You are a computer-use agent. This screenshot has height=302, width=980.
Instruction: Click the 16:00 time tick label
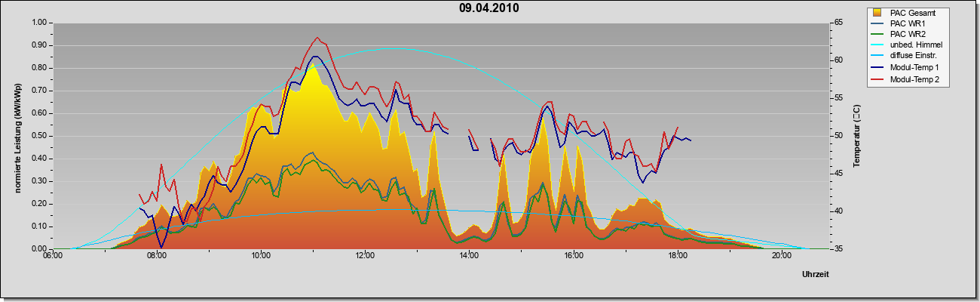tap(573, 256)
